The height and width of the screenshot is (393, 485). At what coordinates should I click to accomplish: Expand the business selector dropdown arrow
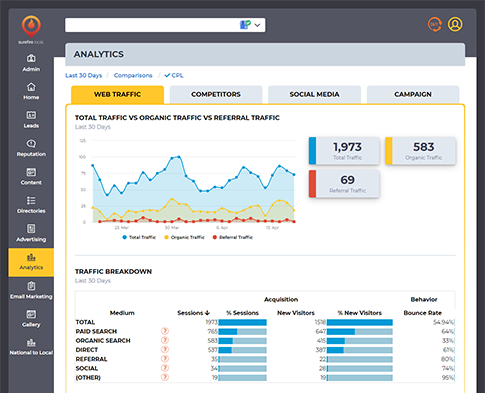pyautogui.click(x=257, y=25)
